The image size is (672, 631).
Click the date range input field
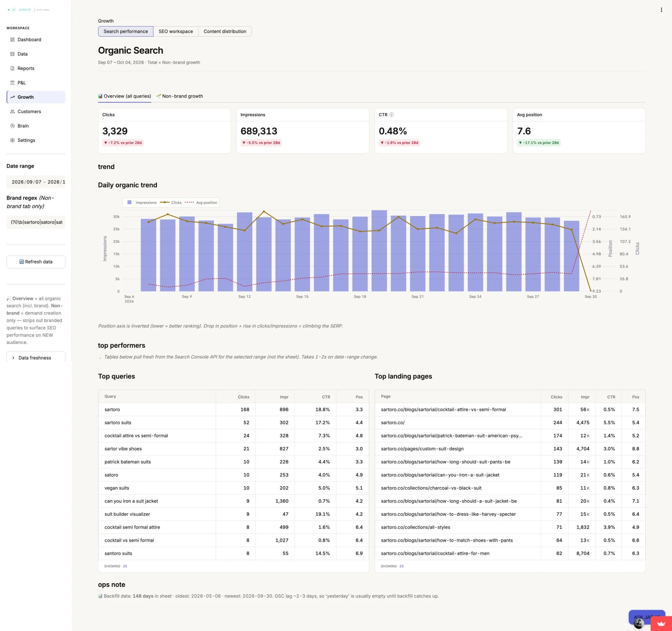(36, 182)
